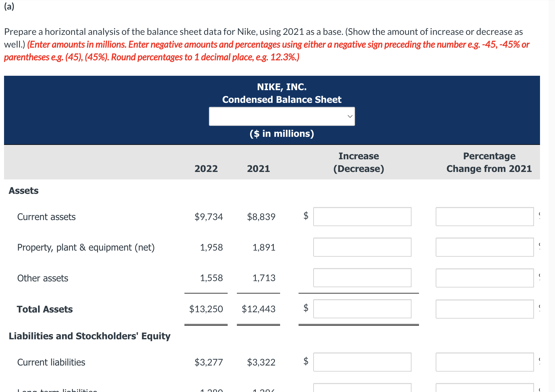Click the NIKE, INC. header banner
Screen dimensions: 555x392
pyautogui.click(x=282, y=86)
